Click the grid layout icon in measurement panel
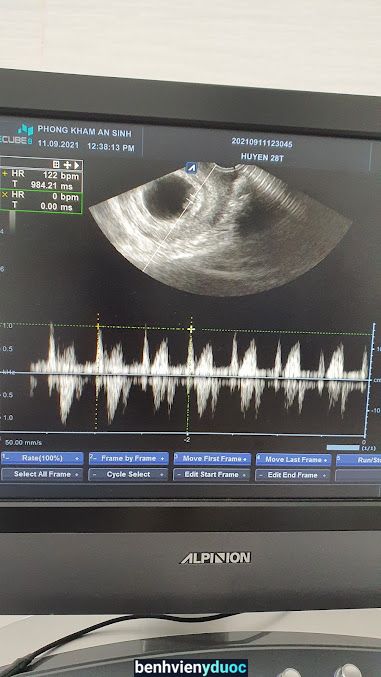This screenshot has width=381, height=677. pos(56,165)
